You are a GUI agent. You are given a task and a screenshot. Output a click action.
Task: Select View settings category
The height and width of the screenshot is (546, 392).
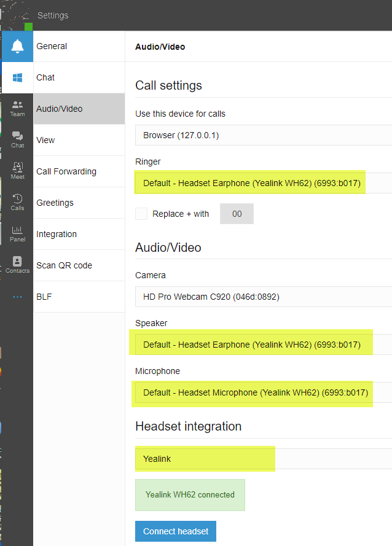pyautogui.click(x=79, y=140)
